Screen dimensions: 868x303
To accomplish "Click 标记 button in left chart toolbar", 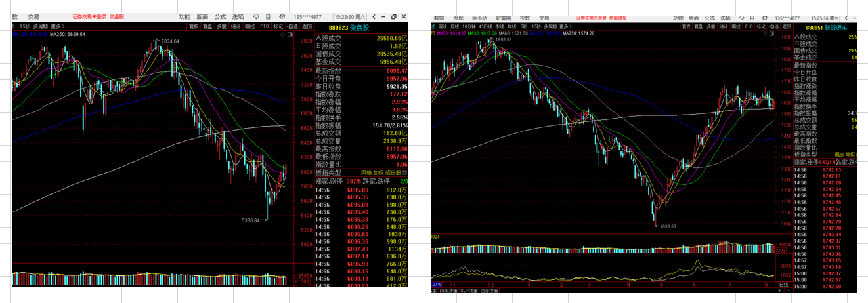I will point(278,26).
